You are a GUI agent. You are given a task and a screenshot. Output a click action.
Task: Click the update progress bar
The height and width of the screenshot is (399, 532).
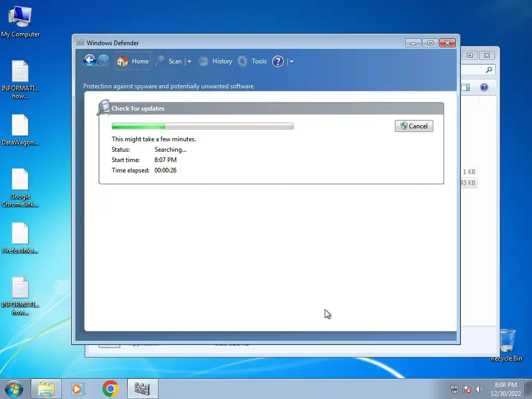point(203,126)
